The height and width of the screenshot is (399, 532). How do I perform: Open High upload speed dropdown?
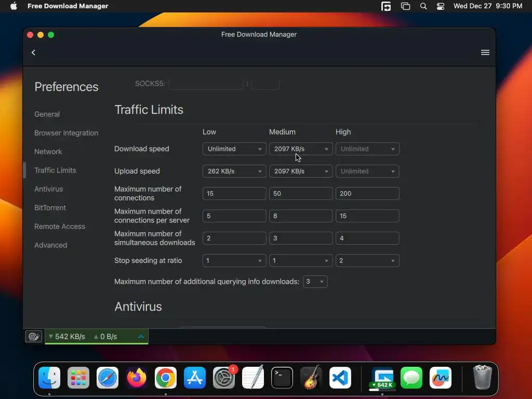(367, 171)
